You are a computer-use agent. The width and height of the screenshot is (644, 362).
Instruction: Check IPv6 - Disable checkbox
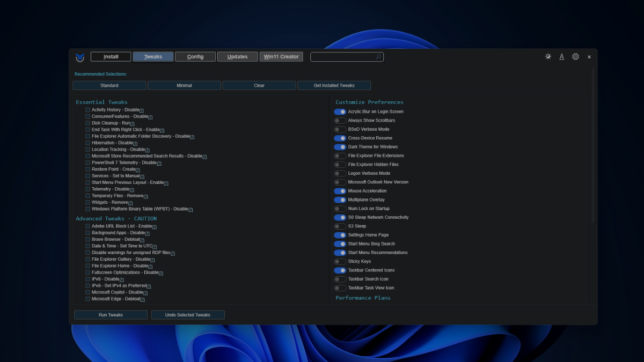coord(87,279)
